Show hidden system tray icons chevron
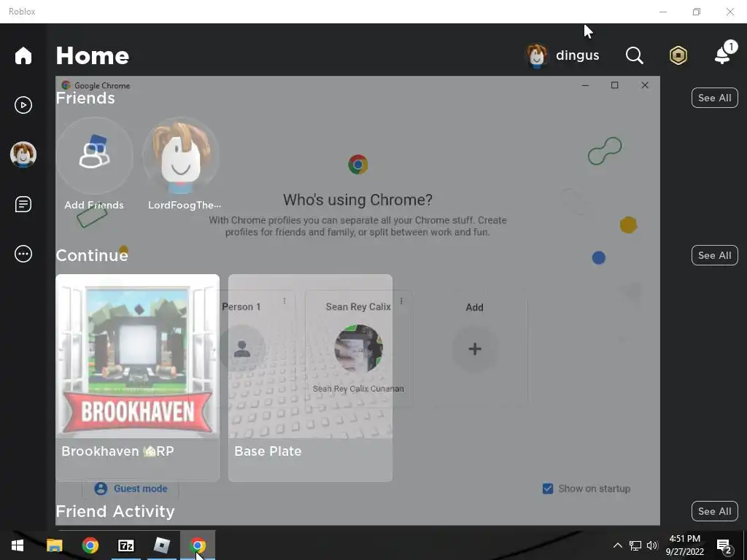The width and height of the screenshot is (747, 560). pyautogui.click(x=617, y=545)
